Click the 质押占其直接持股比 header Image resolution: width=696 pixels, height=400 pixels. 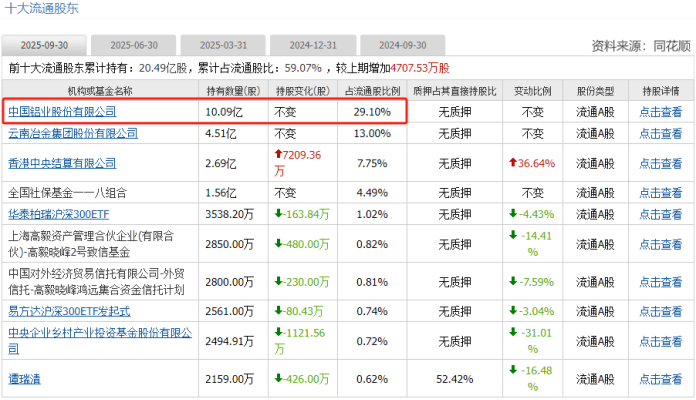click(x=455, y=91)
